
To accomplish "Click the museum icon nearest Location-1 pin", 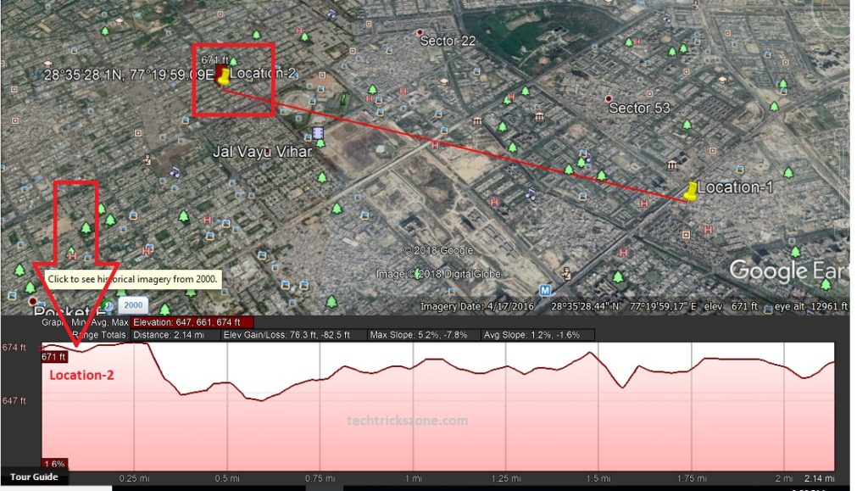I will [x=672, y=165].
